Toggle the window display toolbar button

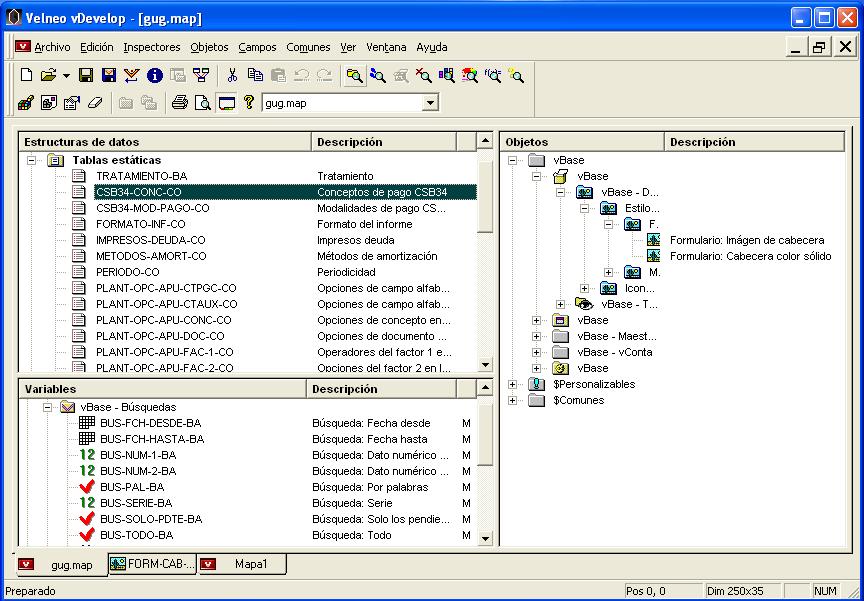tap(226, 102)
